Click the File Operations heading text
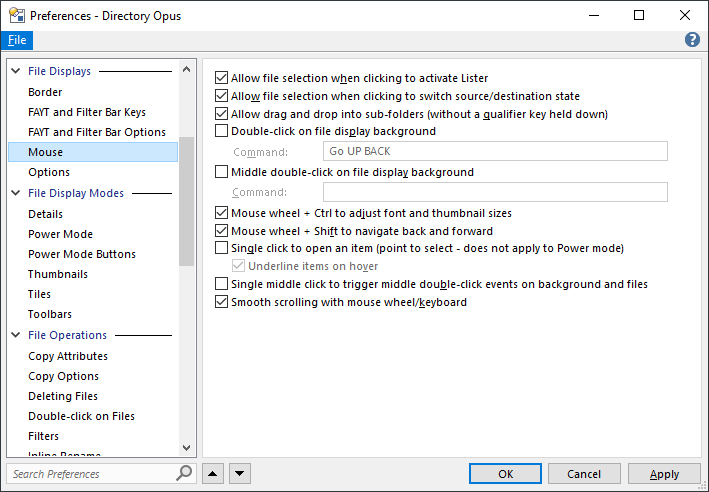The image size is (709, 492). (x=67, y=335)
